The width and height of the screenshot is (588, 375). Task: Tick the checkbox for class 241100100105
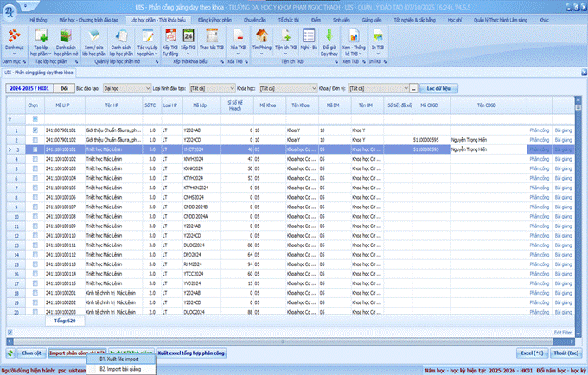pyautogui.click(x=35, y=187)
